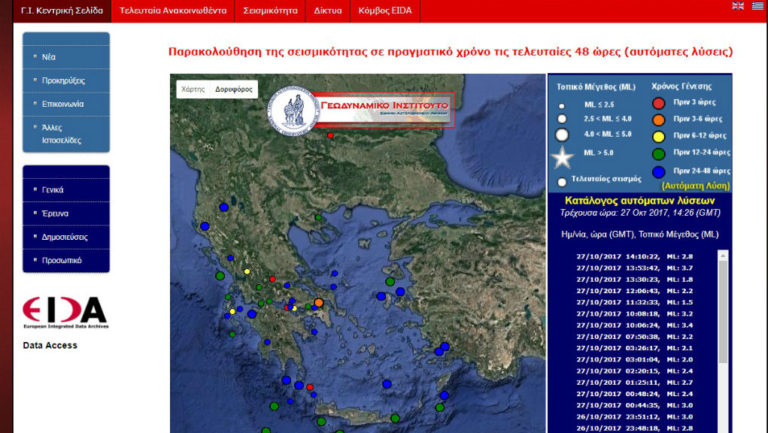Select entry '27/10/2017 02:20:15, ML: 2.4'
Viewport: 768px width, 433px height.
point(635,371)
